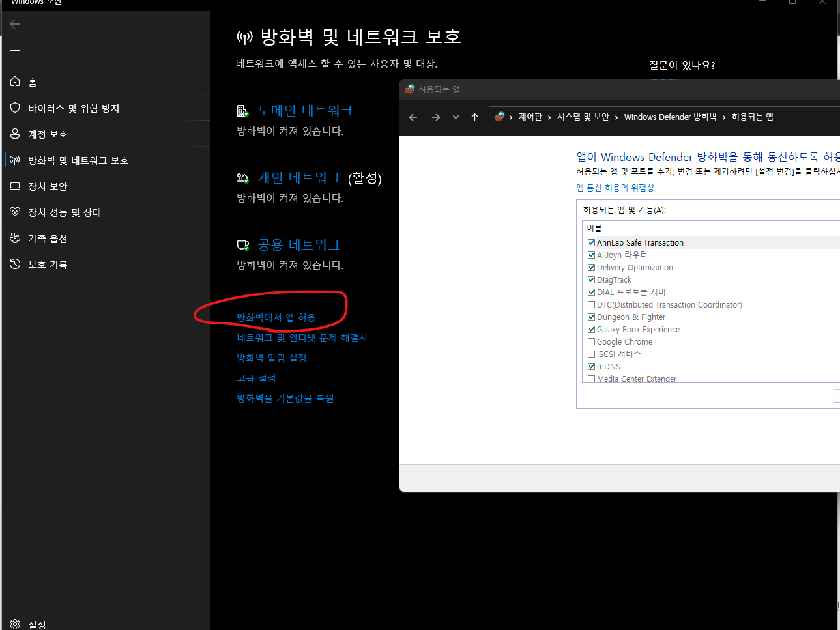Open 네트워크 및 인터넷 문제 해결사 link
840x630 pixels.
[302, 337]
